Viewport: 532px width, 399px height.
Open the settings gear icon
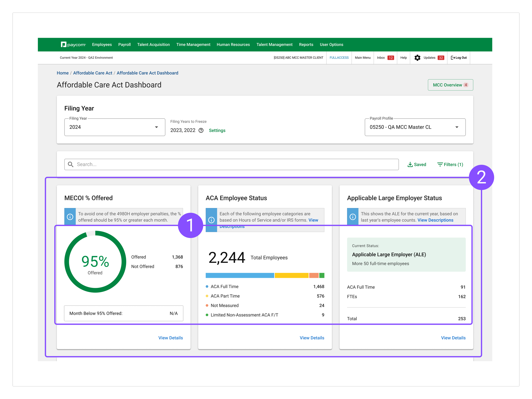pyautogui.click(x=417, y=58)
